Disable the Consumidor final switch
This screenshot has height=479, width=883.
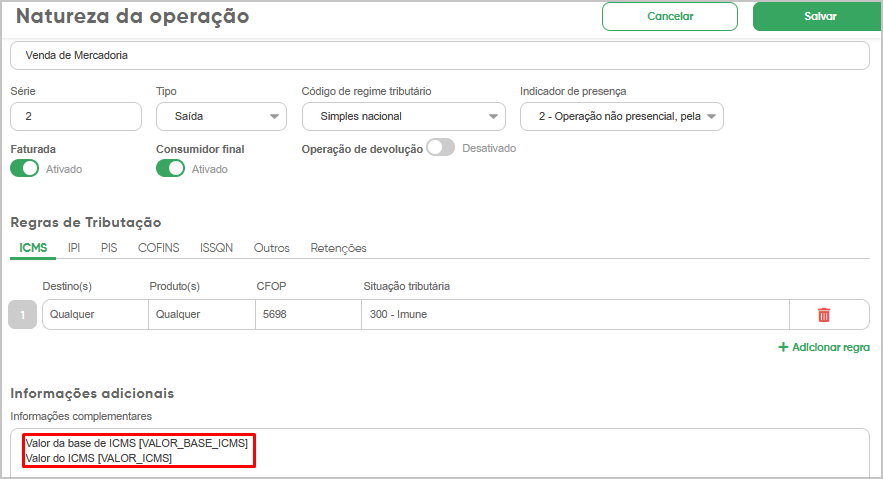coord(171,169)
